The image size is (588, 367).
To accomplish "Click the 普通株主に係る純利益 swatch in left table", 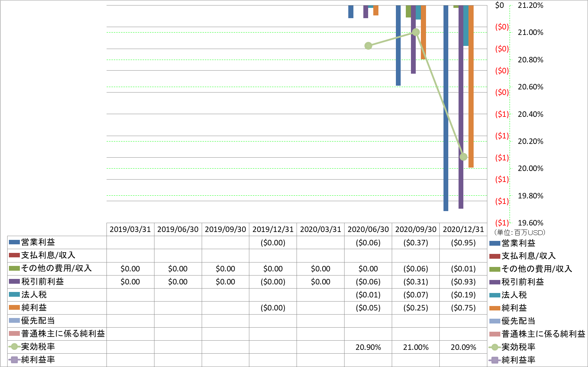I will point(14,333).
